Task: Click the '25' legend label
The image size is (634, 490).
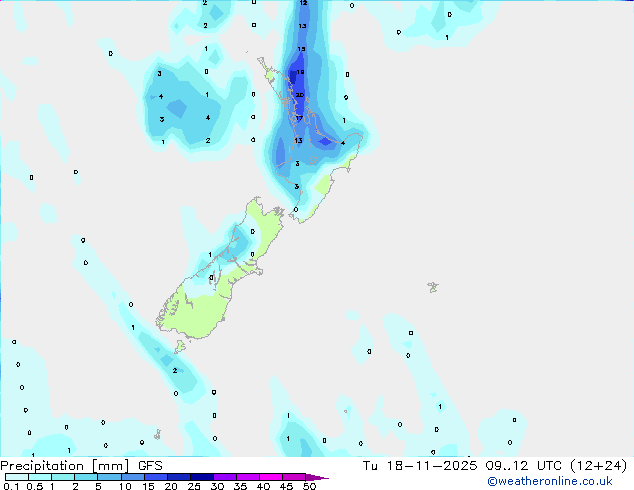Action: [x=194, y=486]
